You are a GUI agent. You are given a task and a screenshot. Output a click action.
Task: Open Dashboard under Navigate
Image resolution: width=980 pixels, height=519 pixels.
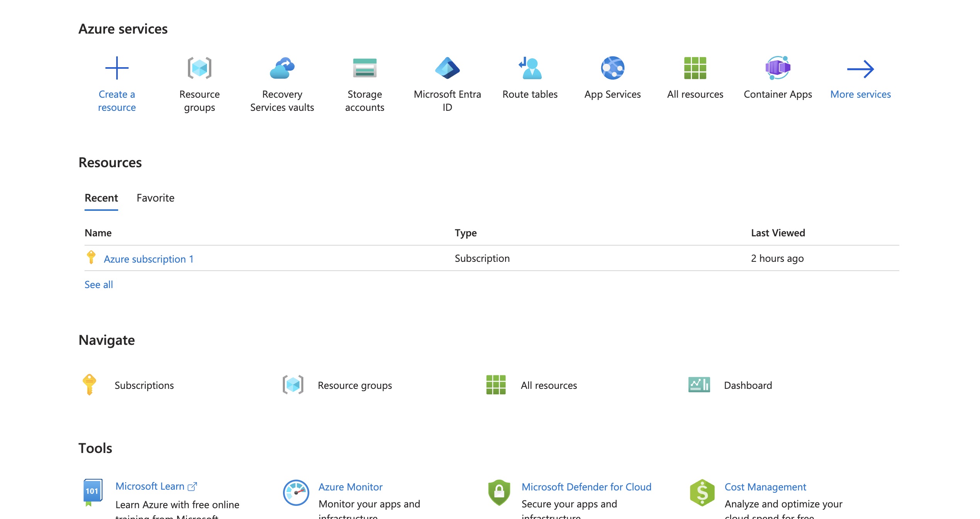pos(748,385)
